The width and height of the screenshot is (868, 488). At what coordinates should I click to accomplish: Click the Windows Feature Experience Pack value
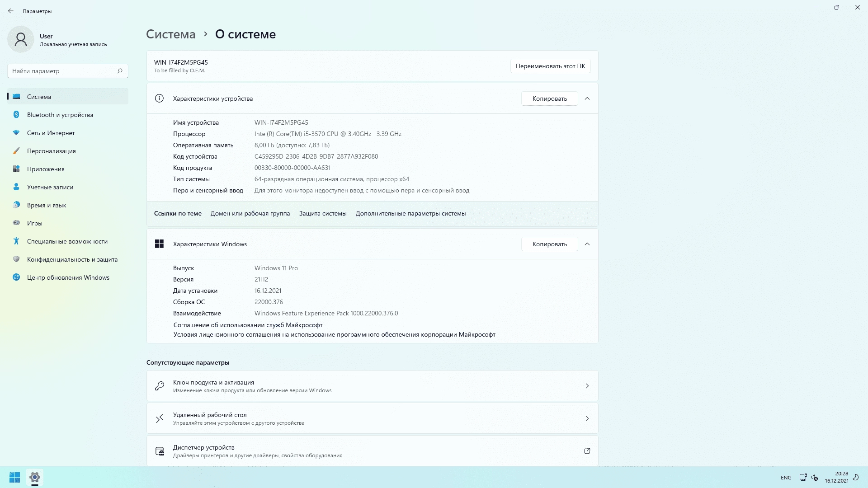pos(326,313)
